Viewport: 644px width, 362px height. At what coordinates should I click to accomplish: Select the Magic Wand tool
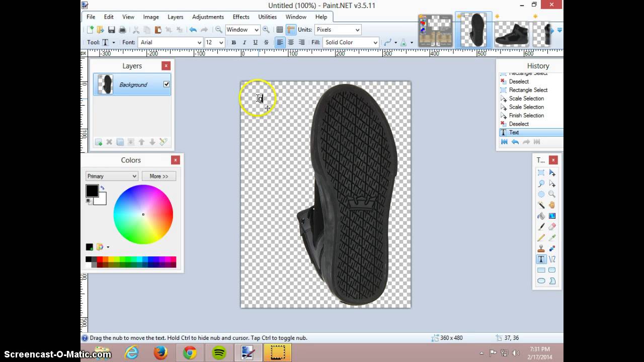(541, 205)
